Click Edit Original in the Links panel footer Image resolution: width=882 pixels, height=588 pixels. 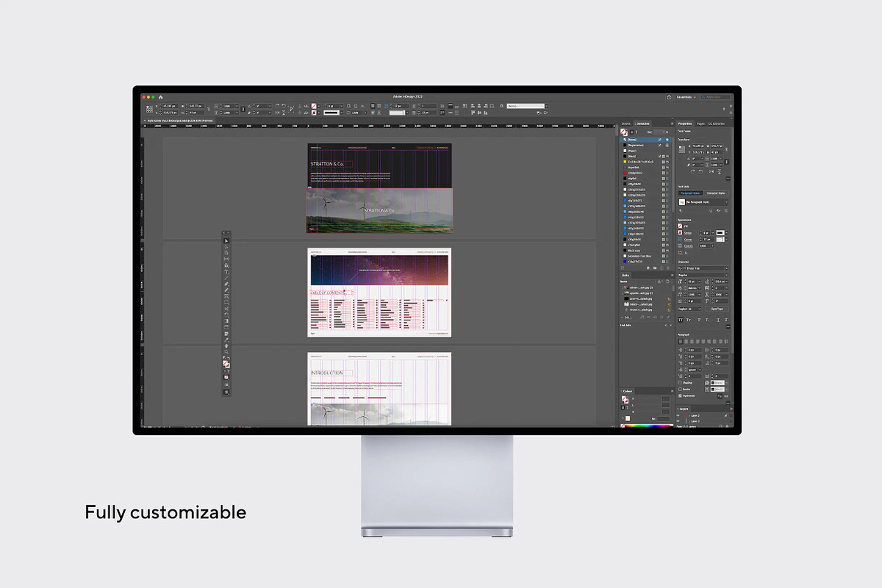668,318
